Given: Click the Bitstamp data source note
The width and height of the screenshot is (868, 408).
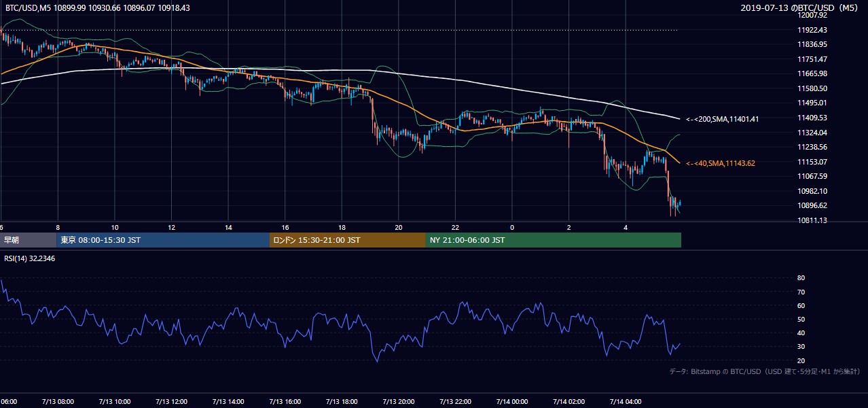Looking at the screenshot, I should tap(765, 371).
